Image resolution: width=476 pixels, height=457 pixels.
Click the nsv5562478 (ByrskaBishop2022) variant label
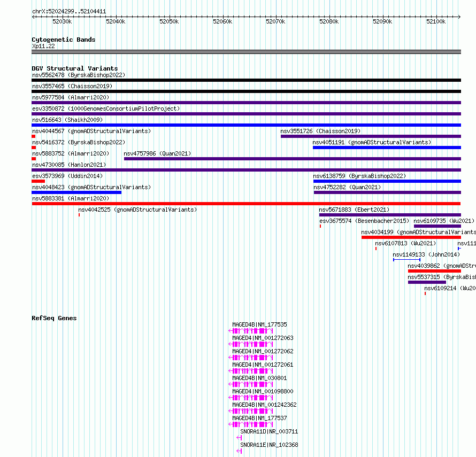(79, 75)
